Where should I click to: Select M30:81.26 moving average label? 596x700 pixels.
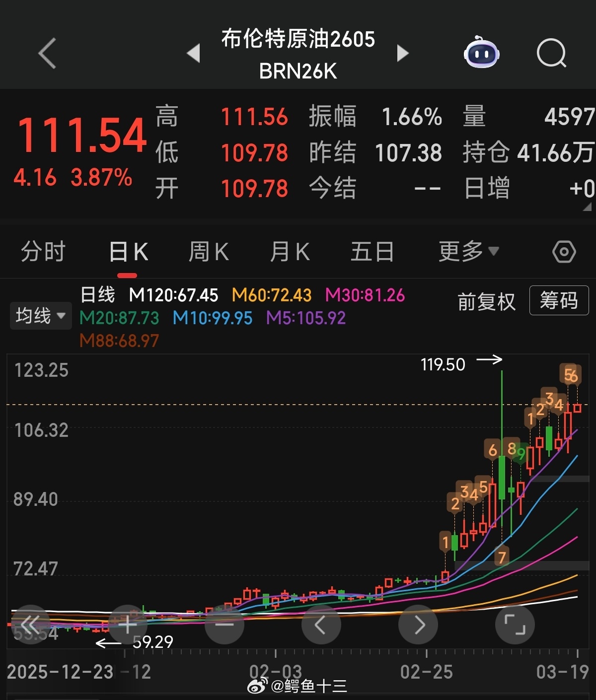[365, 295]
